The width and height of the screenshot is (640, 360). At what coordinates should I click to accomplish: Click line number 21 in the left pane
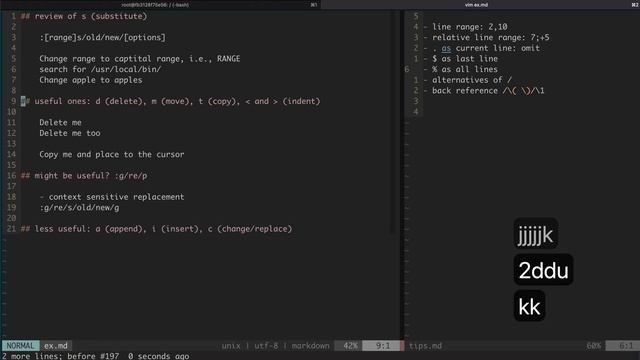pyautogui.click(x=11, y=229)
